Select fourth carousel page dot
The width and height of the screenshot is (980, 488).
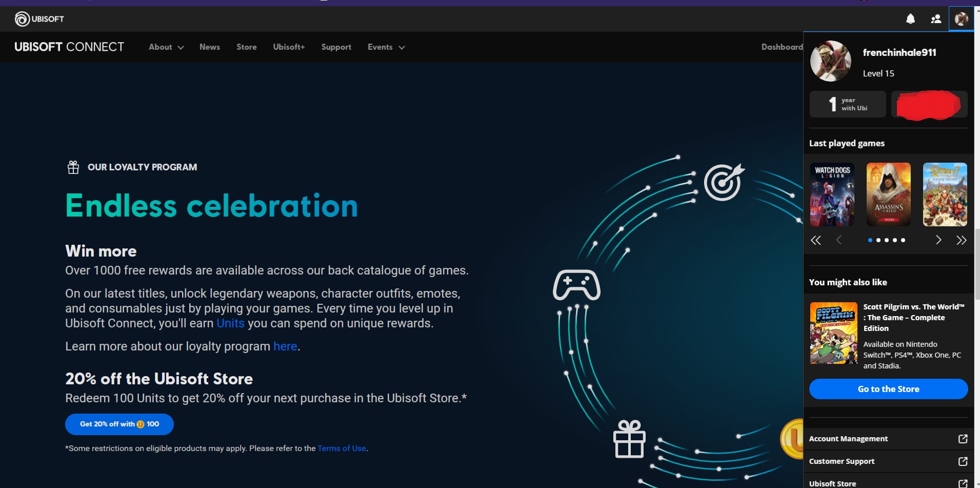point(895,240)
